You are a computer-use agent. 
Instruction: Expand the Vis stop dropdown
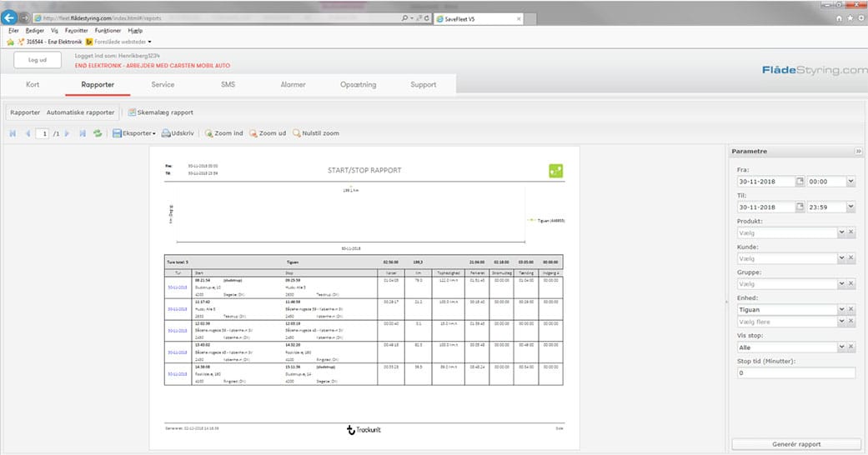coord(841,347)
